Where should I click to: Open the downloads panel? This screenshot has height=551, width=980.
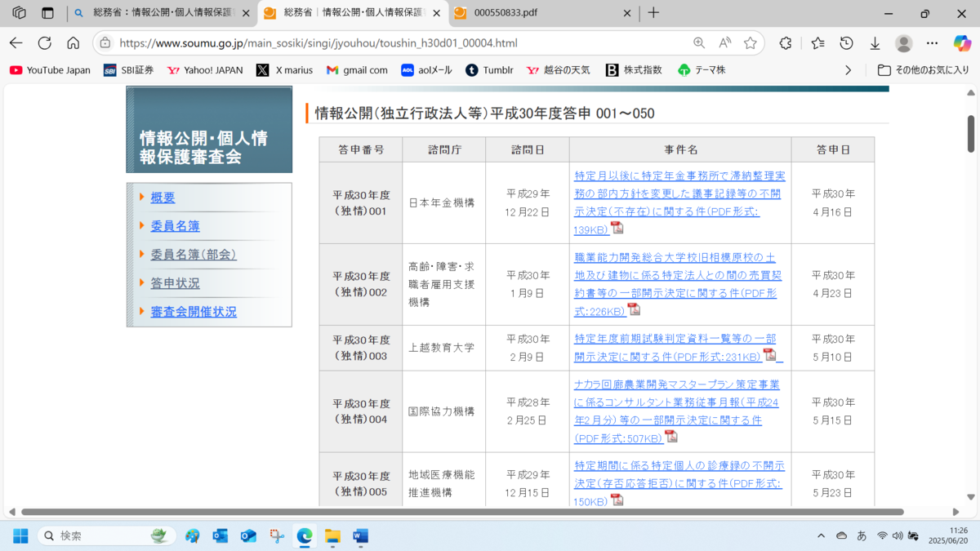click(x=875, y=43)
